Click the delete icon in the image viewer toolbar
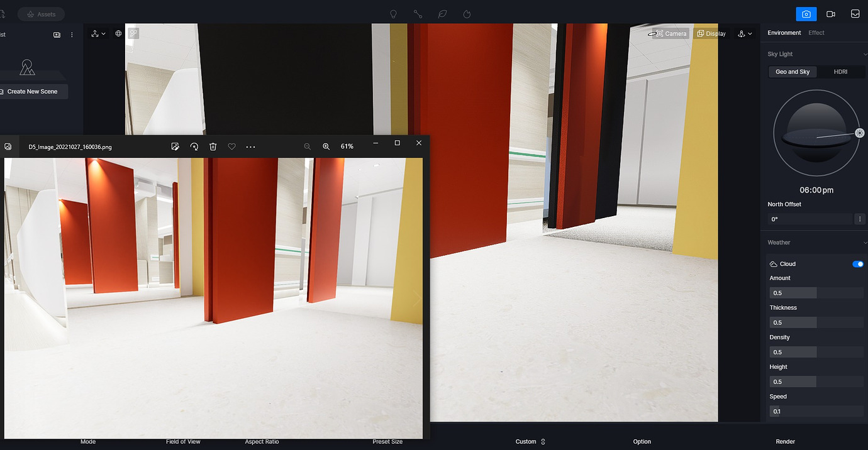Screen dimensions: 868x450 coord(213,146)
